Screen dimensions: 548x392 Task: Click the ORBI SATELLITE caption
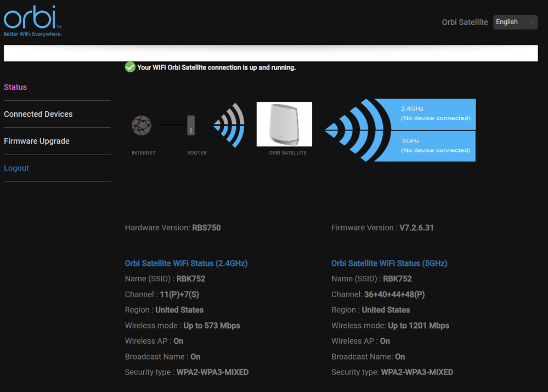click(287, 152)
